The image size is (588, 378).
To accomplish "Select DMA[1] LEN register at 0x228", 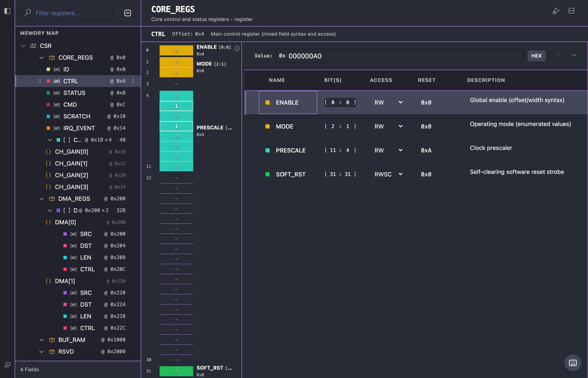I will pos(78,316).
